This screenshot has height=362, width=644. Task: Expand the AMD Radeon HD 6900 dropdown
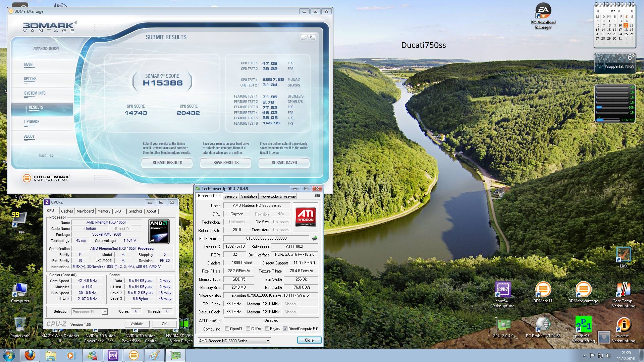(268, 341)
